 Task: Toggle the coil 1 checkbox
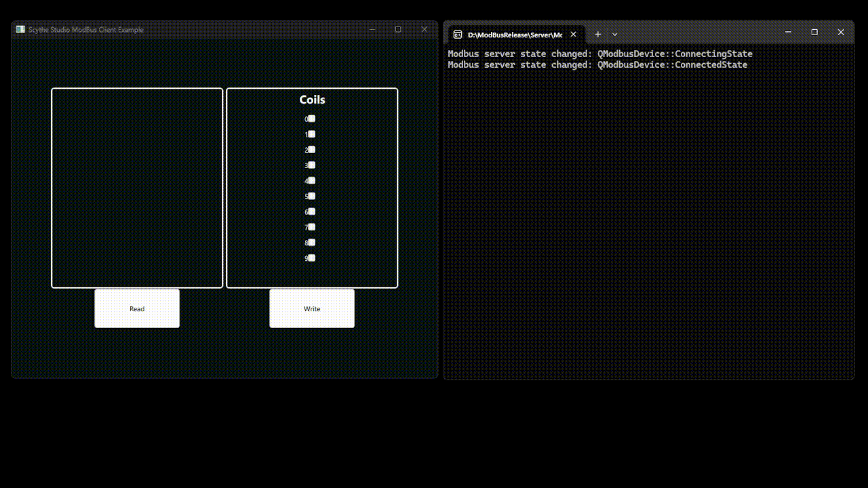pyautogui.click(x=311, y=134)
